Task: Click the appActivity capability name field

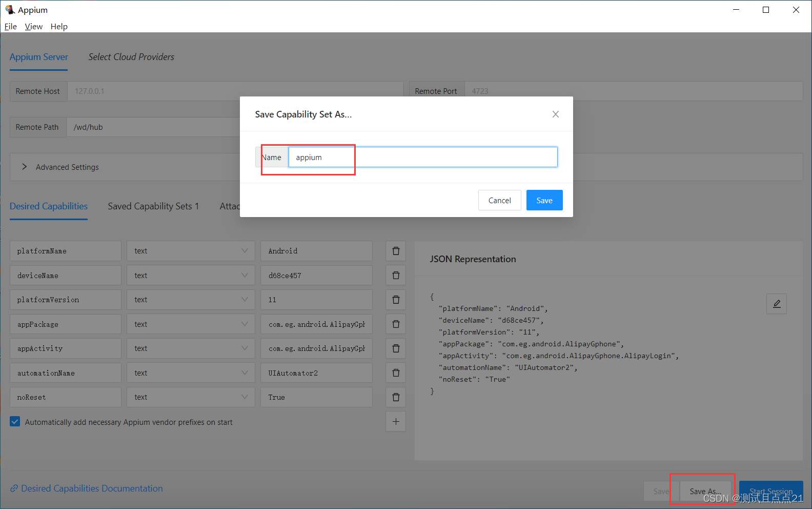Action: pos(66,348)
